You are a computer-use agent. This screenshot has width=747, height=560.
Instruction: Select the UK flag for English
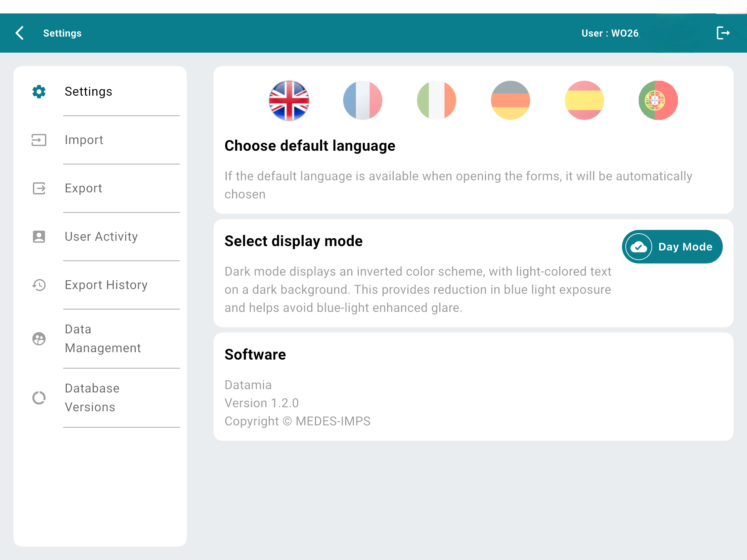click(289, 100)
